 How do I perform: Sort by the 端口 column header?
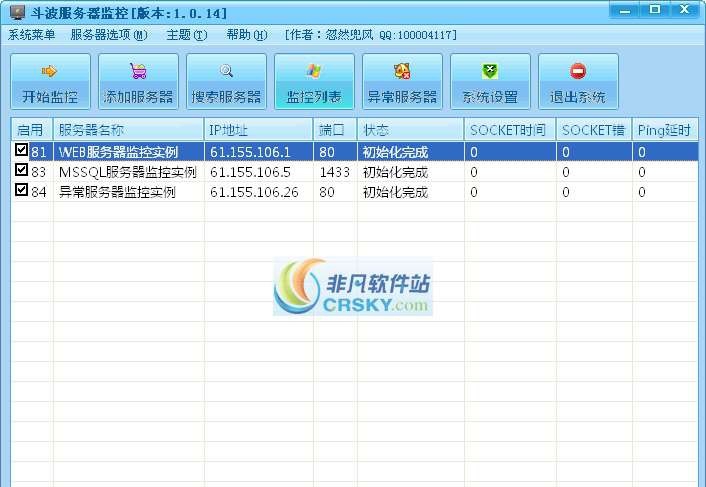pos(335,130)
